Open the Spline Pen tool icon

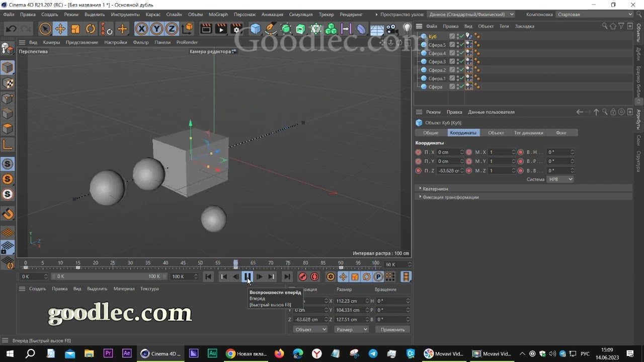271,29
